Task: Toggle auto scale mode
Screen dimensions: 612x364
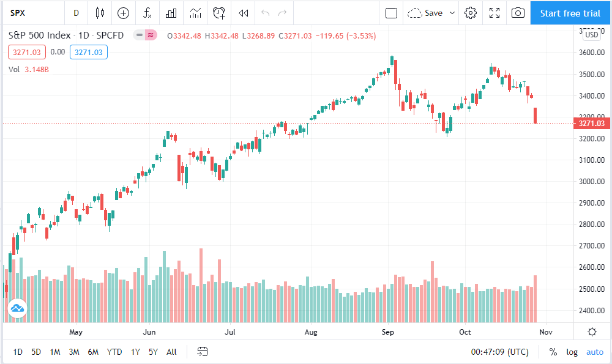Action: pyautogui.click(x=595, y=352)
